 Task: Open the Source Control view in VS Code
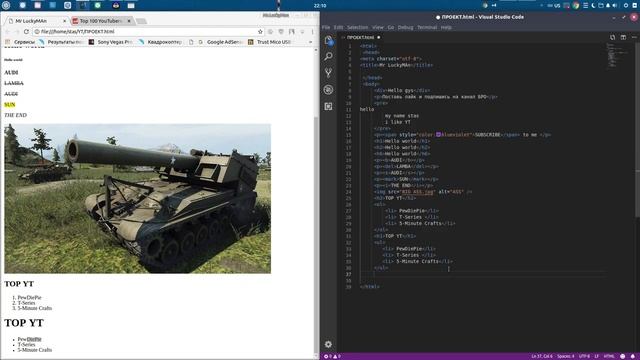coord(328,73)
